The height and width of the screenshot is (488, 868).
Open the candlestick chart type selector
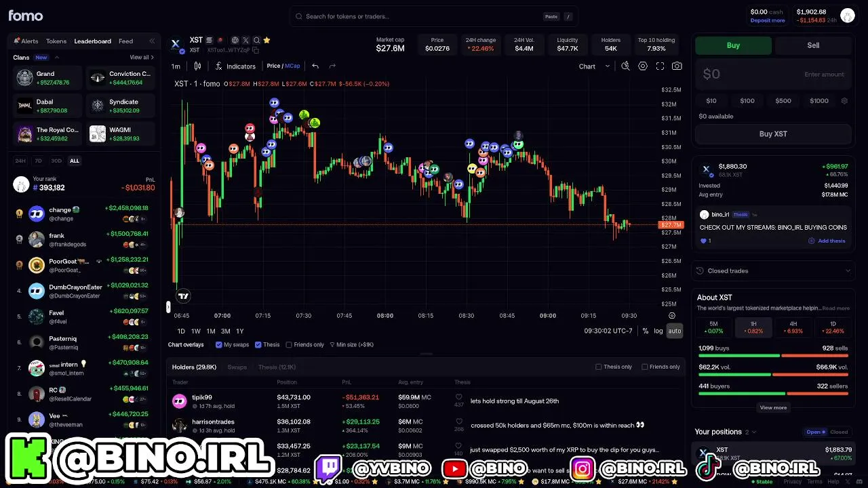click(x=197, y=66)
